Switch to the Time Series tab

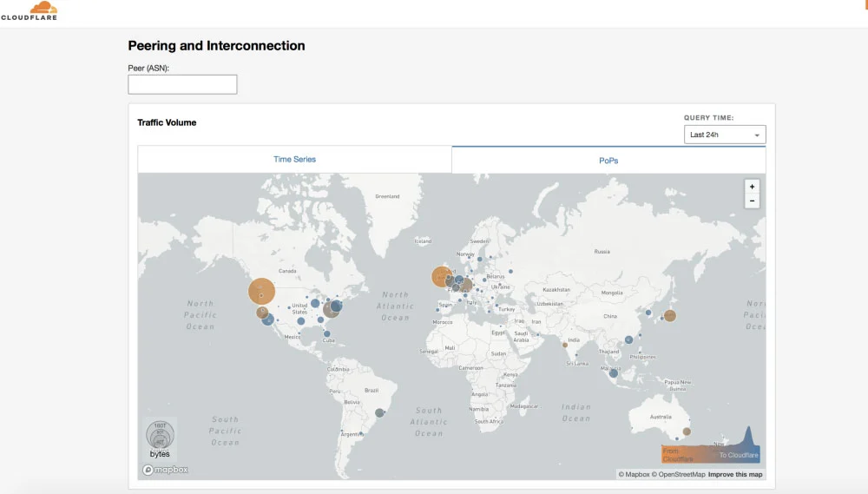click(x=294, y=160)
